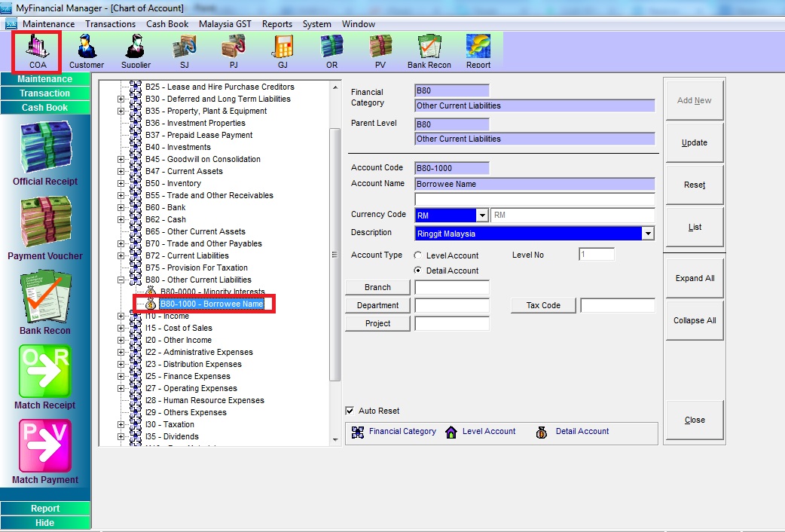The width and height of the screenshot is (785, 532).
Task: Click into the Tax Code input field
Action: click(x=617, y=305)
